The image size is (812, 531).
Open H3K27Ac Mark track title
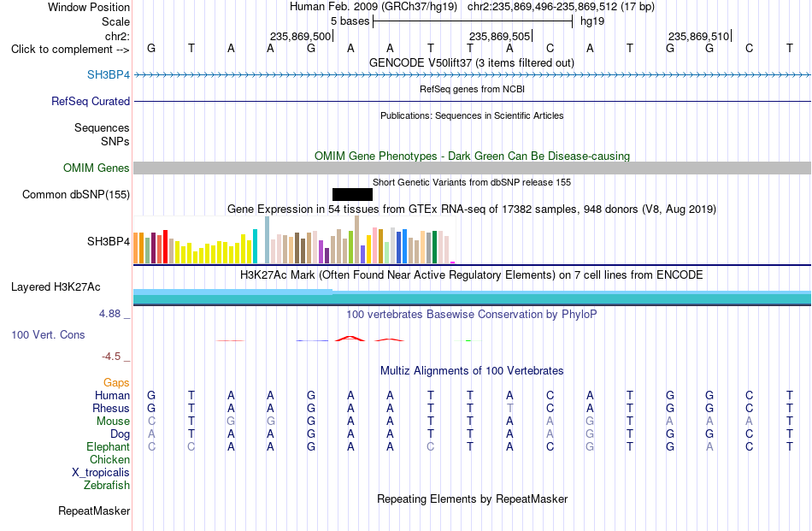tap(472, 274)
